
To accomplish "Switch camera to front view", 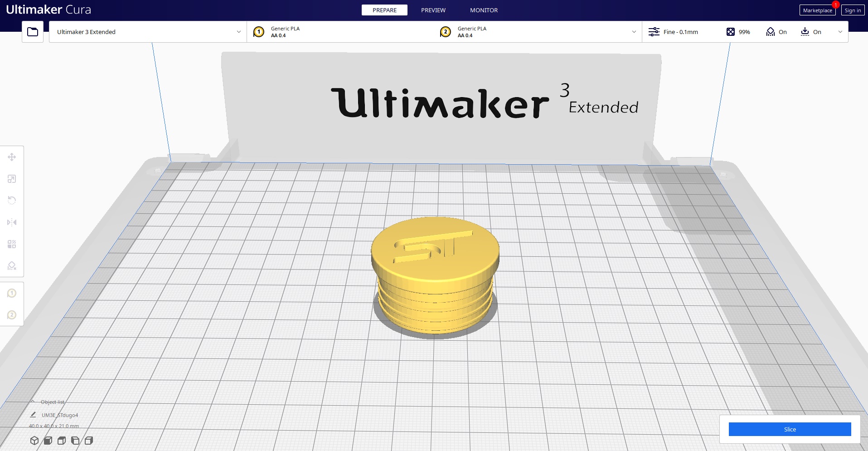I will pos(48,441).
